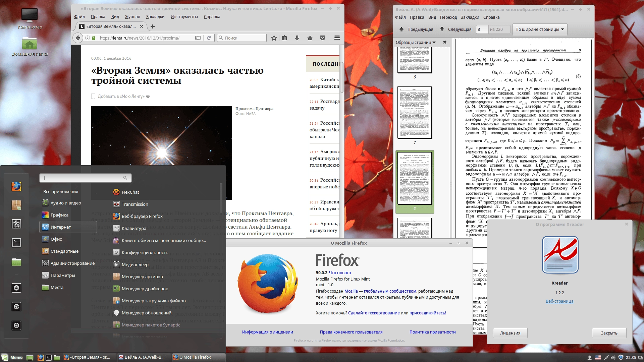The image size is (644, 362).
Task: Click Закрыть button in About Xreader
Action: 609,333
